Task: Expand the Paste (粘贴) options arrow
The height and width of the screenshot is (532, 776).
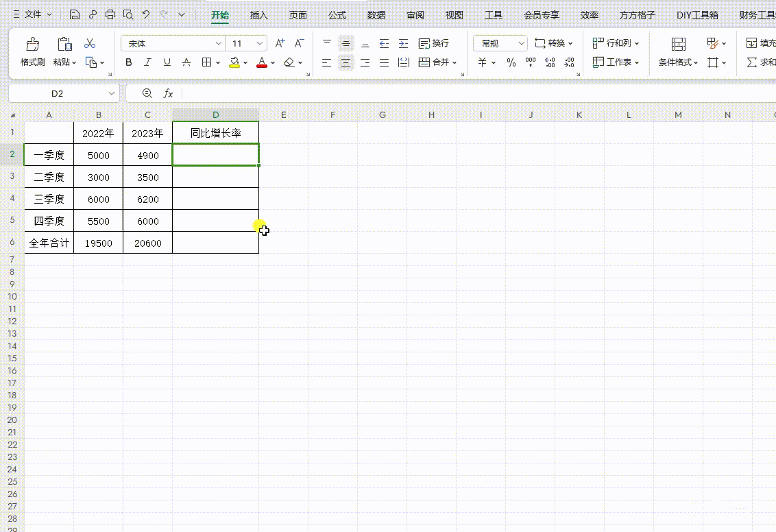Action: tap(74, 63)
